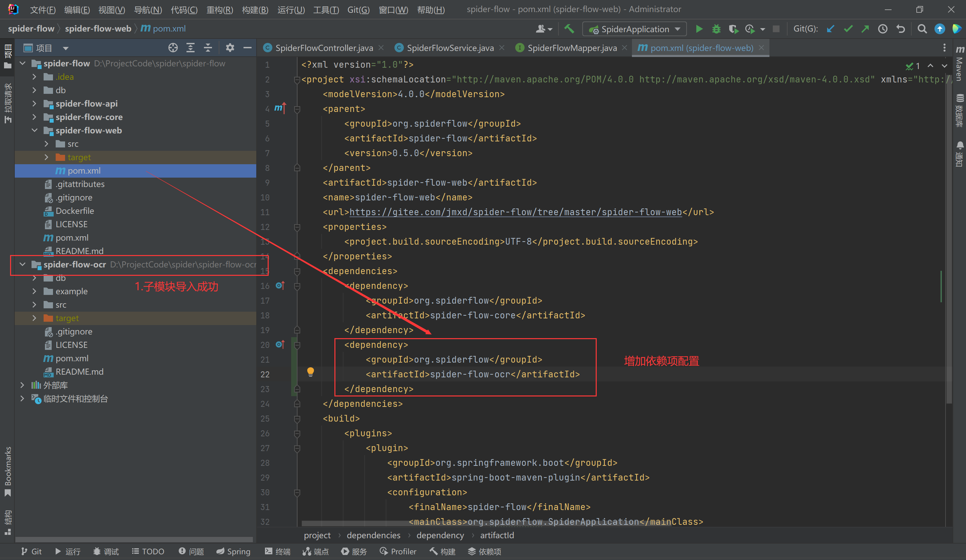966x560 pixels.
Task: Switch to SpiderFlowMapper.java tab
Action: click(x=572, y=48)
